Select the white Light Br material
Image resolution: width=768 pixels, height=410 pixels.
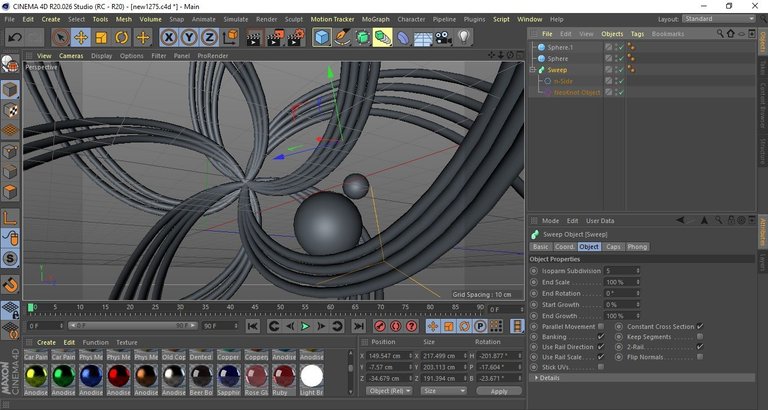pos(312,377)
